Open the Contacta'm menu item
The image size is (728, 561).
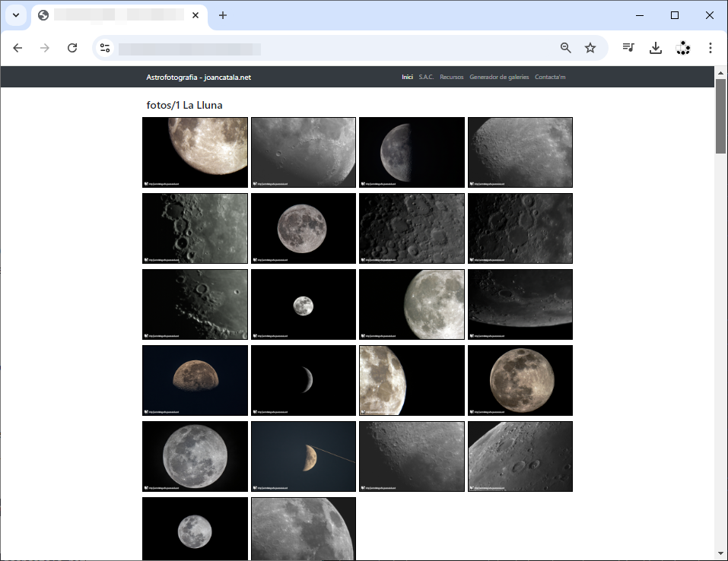[x=550, y=77]
